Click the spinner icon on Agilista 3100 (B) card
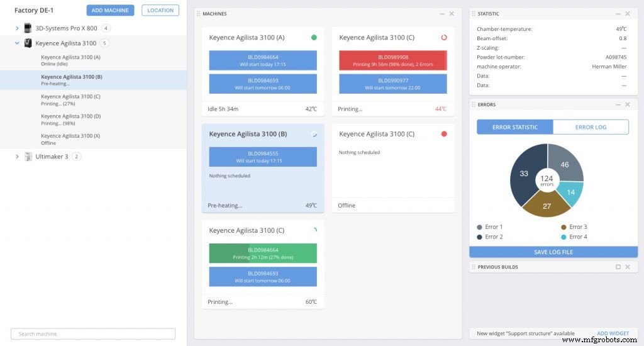The height and width of the screenshot is (346, 644). 314,134
